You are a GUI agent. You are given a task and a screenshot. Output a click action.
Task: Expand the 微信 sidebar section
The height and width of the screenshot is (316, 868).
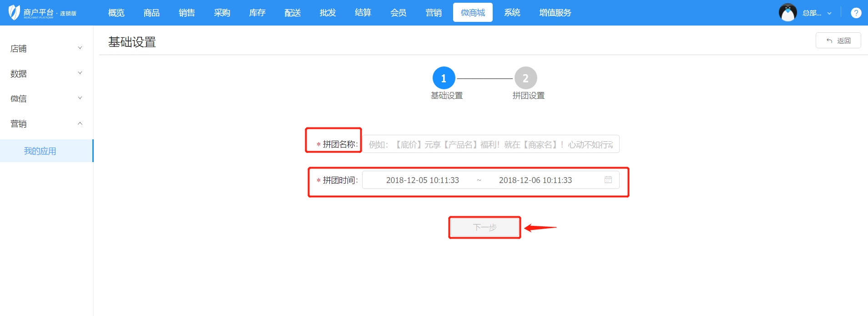(x=45, y=99)
